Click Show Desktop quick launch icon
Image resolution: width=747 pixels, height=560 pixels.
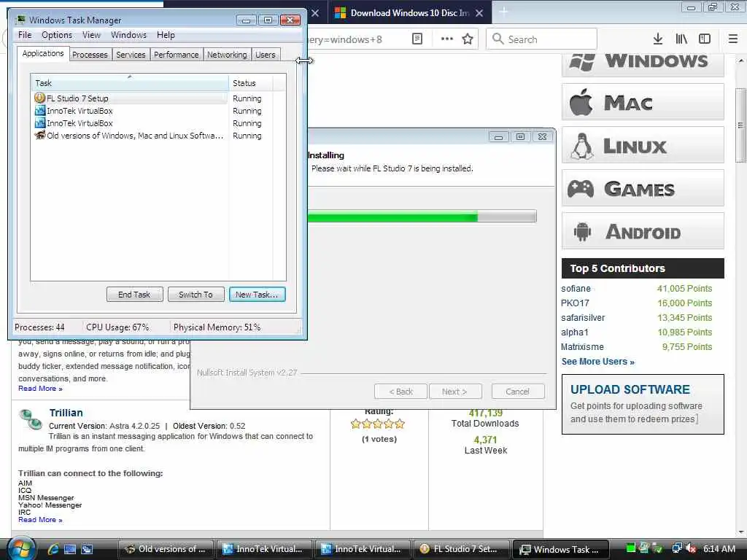tap(69, 549)
